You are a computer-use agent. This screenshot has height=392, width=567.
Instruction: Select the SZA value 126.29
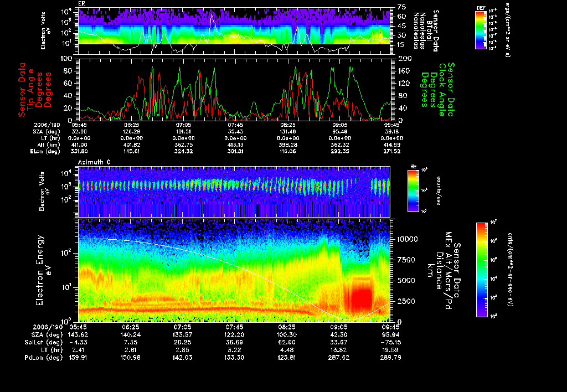pos(131,132)
